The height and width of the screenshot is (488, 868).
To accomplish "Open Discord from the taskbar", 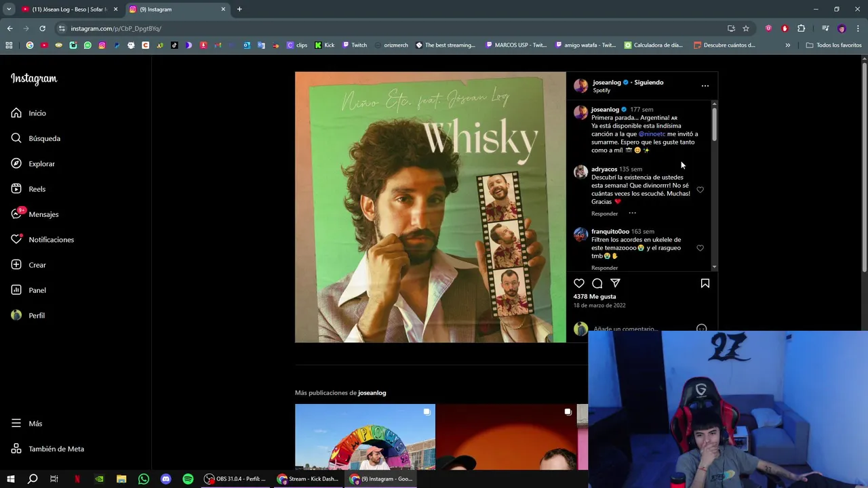I will 166,479.
